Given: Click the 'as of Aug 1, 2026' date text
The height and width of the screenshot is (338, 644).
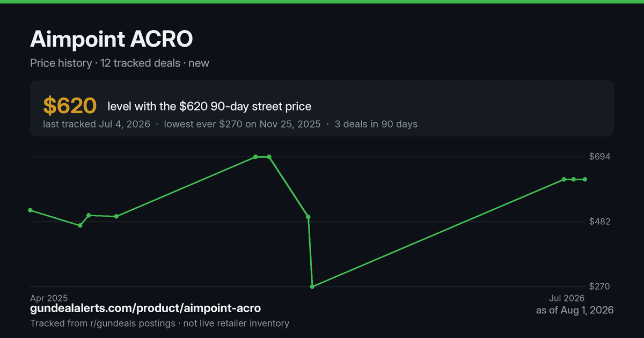Looking at the screenshot, I should pos(575,310).
